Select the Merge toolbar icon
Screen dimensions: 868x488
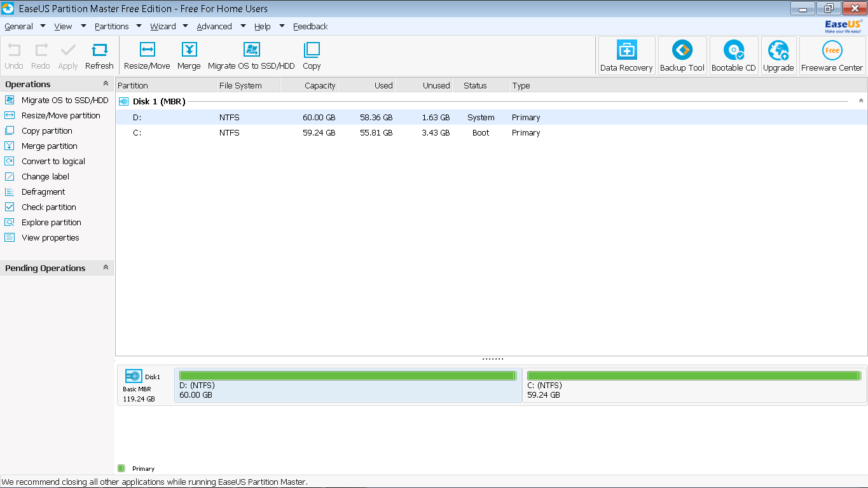189,56
